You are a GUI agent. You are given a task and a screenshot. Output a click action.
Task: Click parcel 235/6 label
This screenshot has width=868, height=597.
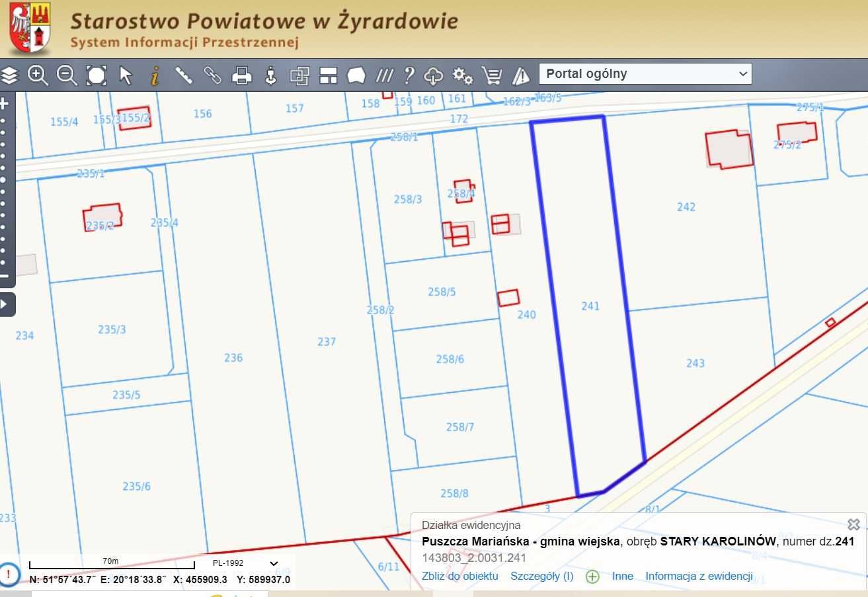point(137,487)
